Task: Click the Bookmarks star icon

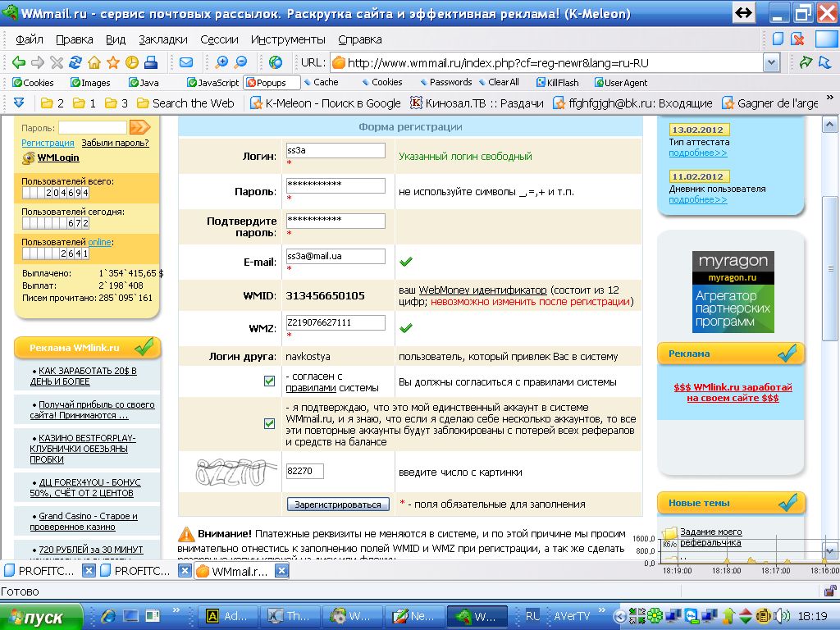Action: (113, 62)
